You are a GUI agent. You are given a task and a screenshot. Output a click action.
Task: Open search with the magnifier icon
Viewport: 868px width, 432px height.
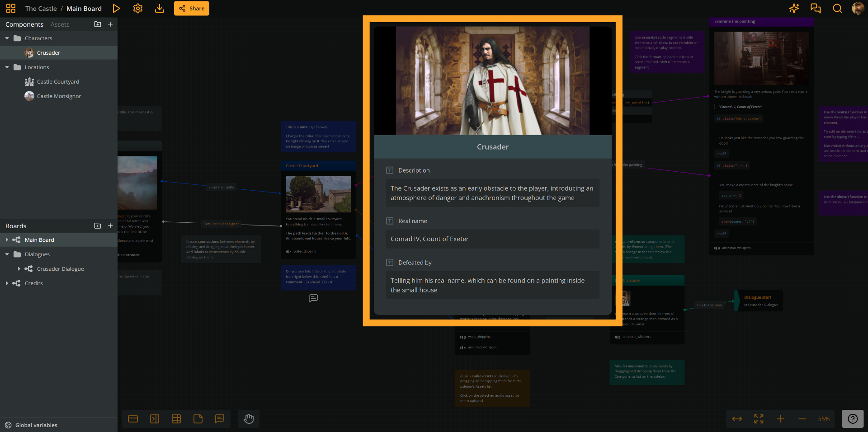837,9
